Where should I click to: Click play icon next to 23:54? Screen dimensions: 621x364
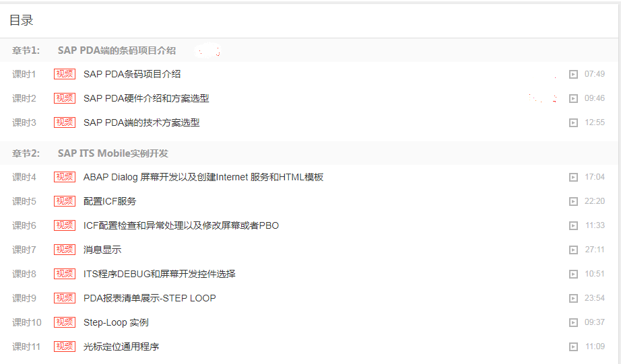(x=573, y=298)
